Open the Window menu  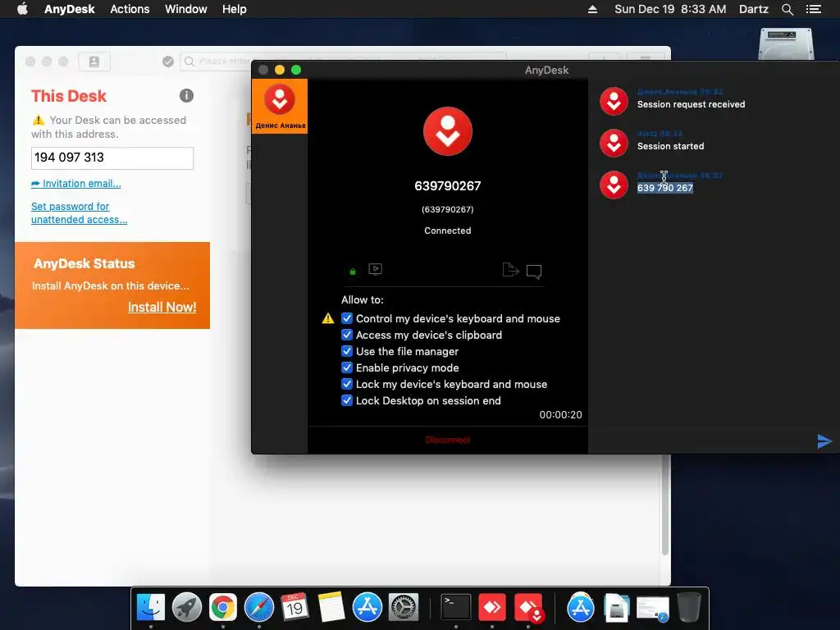186,9
